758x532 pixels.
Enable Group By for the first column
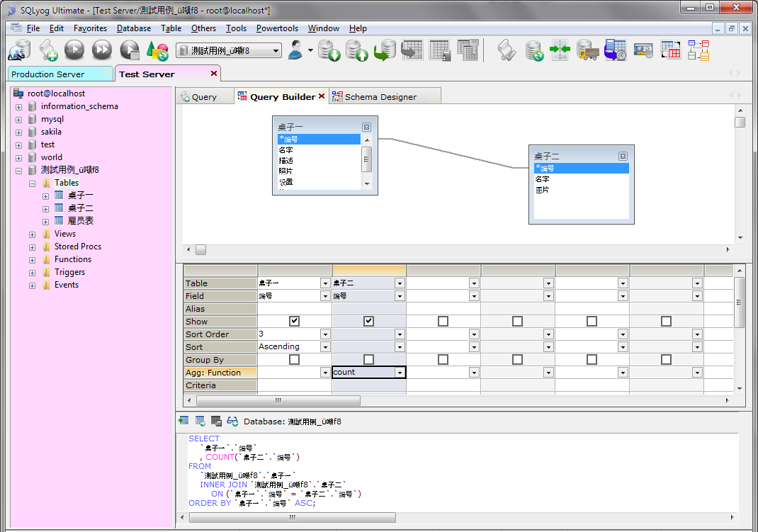pos(295,360)
